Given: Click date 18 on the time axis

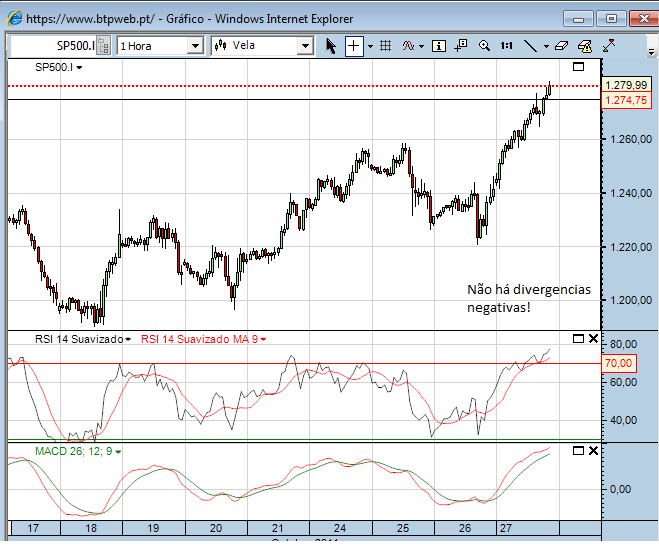Looking at the screenshot, I should click(91, 528).
